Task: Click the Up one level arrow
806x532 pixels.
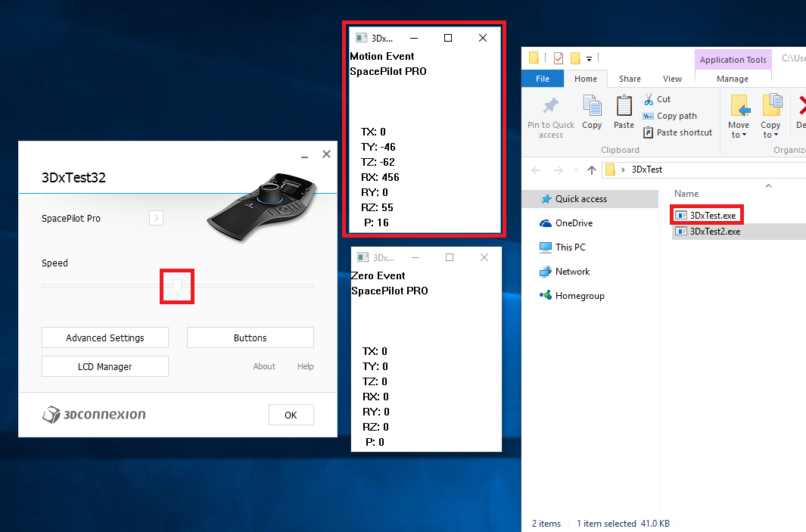Action: pos(592,170)
